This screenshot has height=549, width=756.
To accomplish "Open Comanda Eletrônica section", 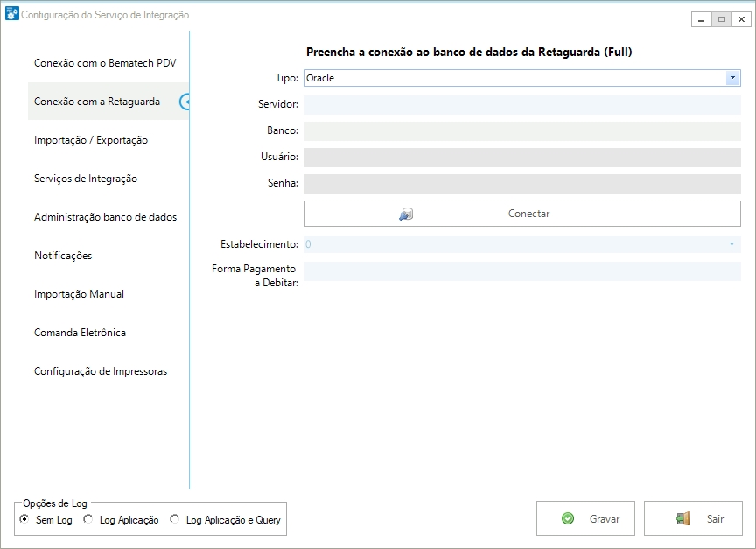I will (x=80, y=333).
